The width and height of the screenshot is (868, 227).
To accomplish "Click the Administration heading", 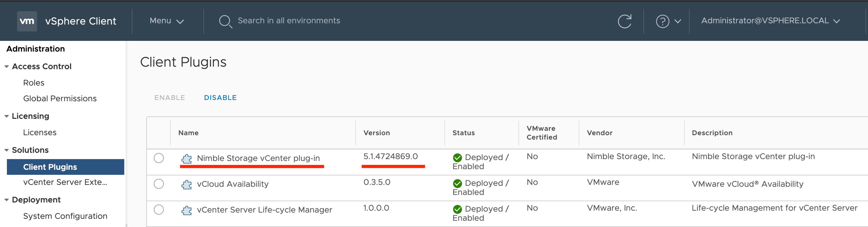I will (x=36, y=49).
